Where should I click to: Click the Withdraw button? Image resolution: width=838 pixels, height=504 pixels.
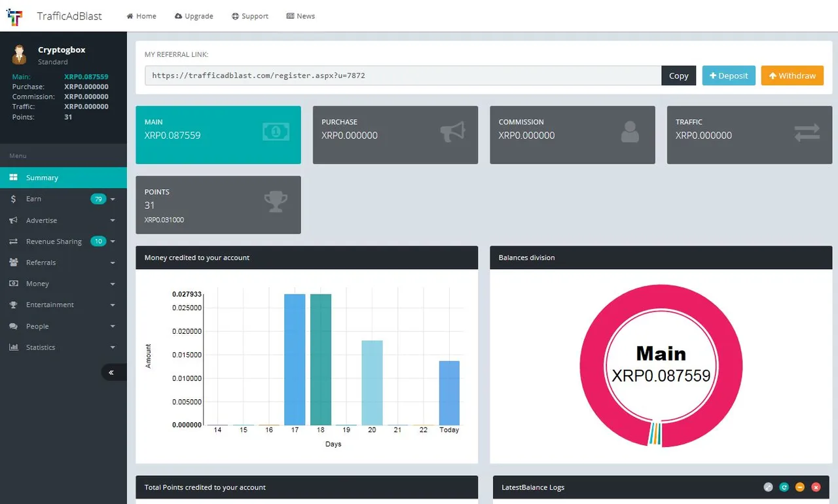(x=792, y=75)
